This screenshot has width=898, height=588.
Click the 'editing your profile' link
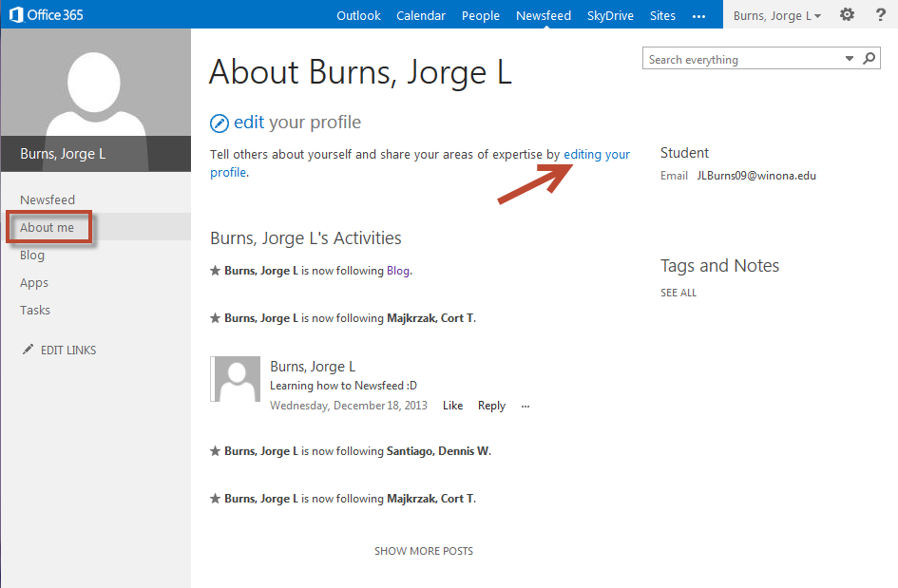pos(597,154)
